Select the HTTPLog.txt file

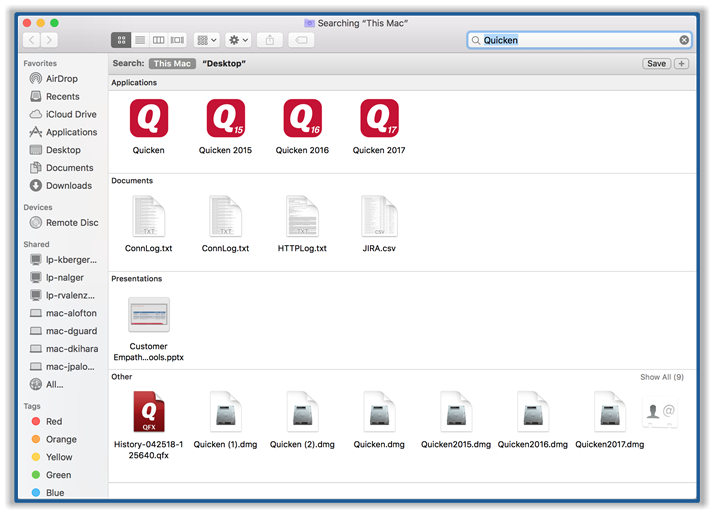(x=302, y=216)
